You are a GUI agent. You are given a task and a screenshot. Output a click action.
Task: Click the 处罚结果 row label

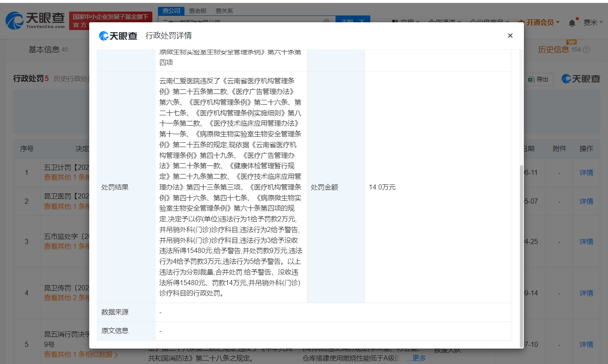pyautogui.click(x=115, y=187)
